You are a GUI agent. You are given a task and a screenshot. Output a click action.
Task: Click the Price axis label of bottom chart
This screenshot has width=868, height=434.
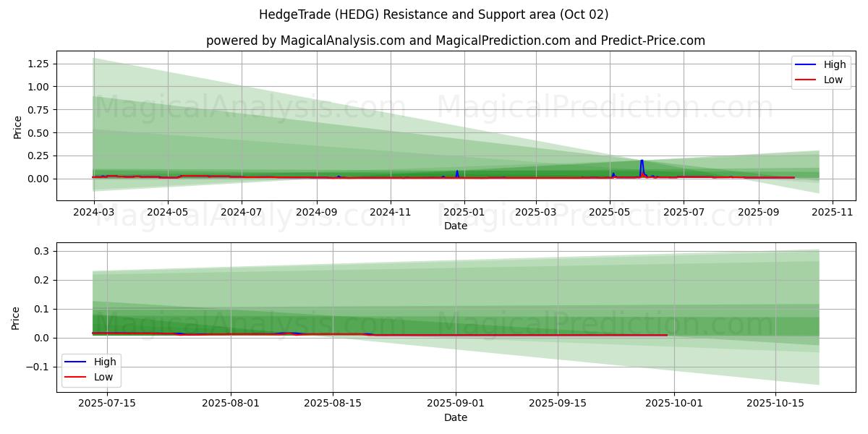17,318
